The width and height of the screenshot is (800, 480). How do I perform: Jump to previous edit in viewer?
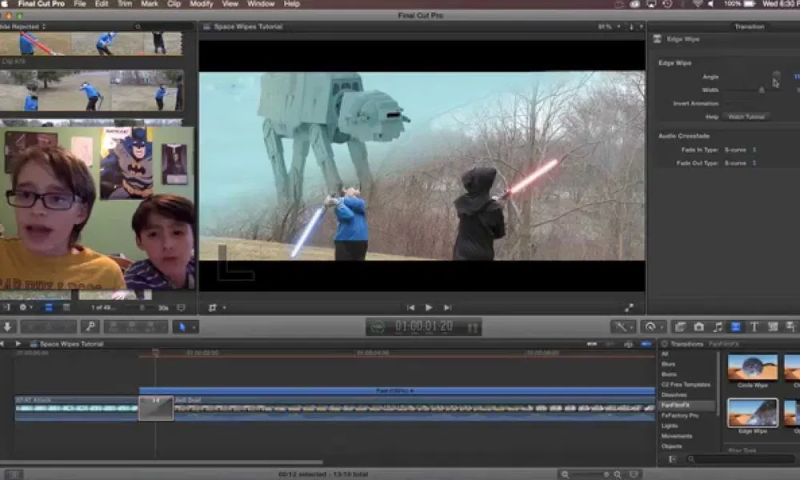pyautogui.click(x=410, y=308)
